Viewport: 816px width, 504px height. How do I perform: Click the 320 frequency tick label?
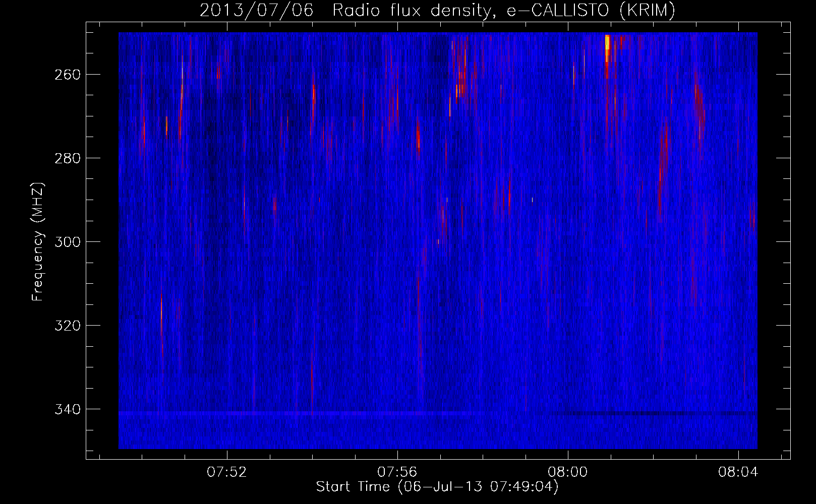tap(67, 326)
